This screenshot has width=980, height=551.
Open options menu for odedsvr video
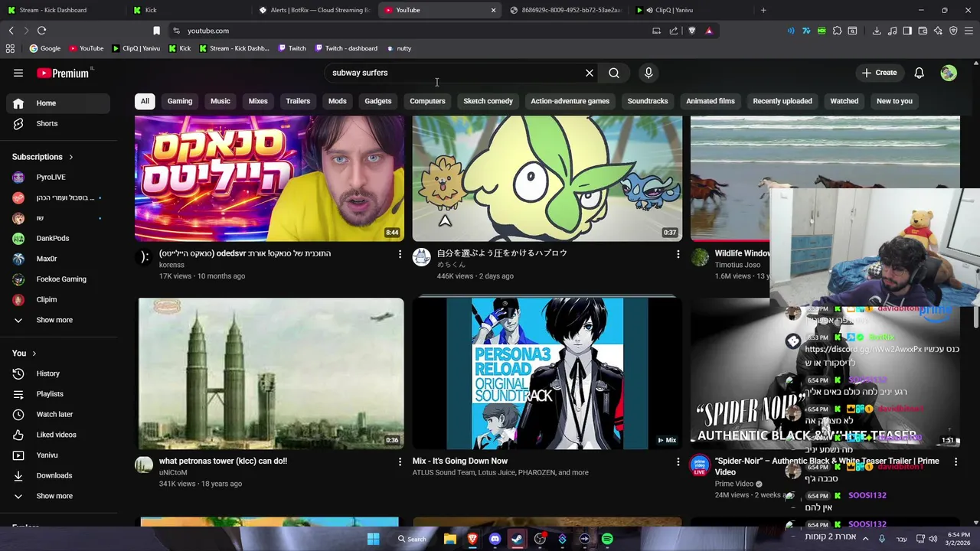point(400,254)
